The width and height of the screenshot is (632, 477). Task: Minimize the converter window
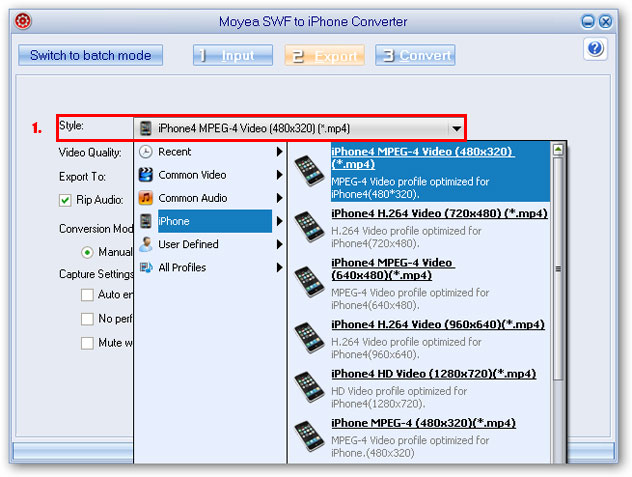(588, 21)
